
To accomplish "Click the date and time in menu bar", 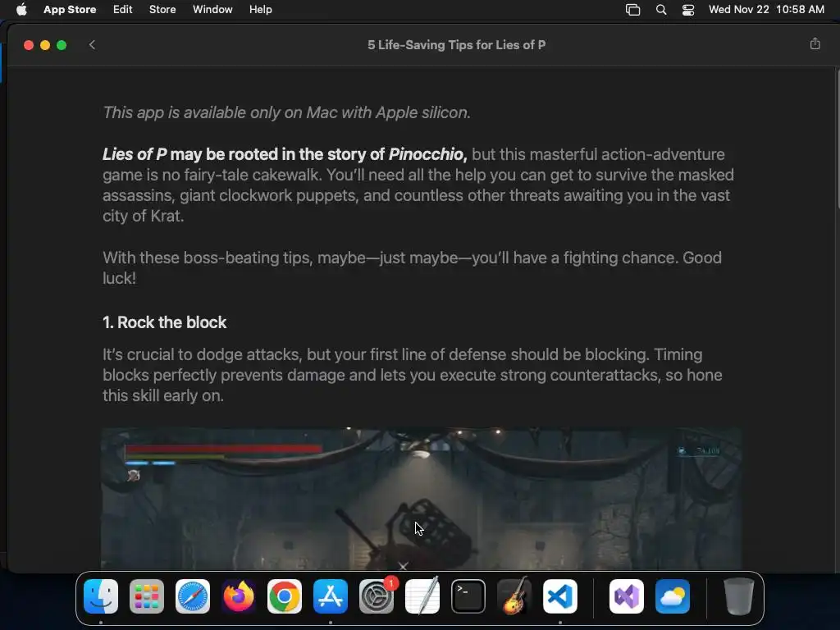I will tap(766, 10).
